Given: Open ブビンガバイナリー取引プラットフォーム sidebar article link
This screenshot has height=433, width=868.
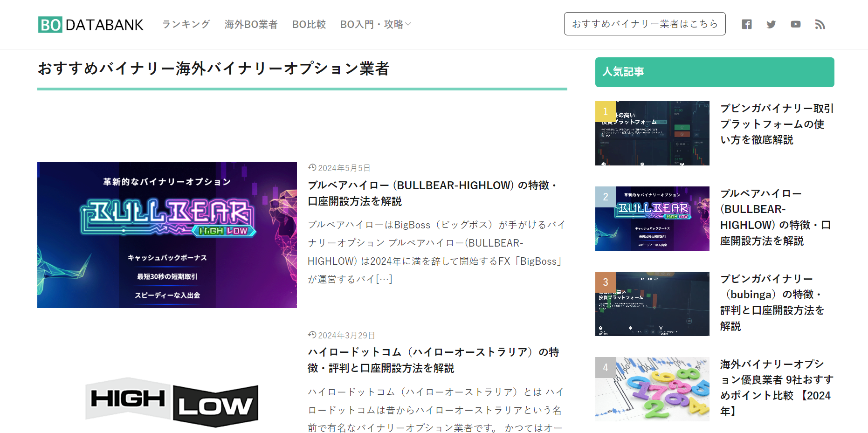Looking at the screenshot, I should click(x=776, y=124).
